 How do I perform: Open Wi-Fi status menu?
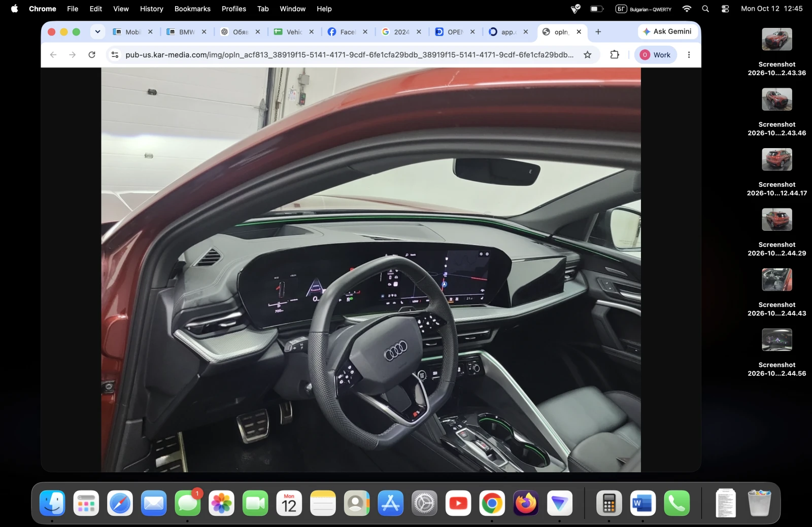tap(687, 9)
